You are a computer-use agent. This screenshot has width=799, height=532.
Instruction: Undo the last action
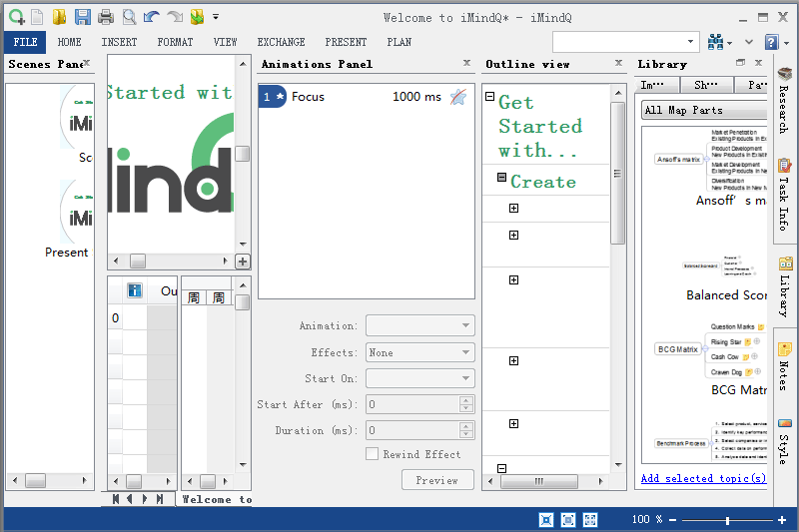pos(152,17)
